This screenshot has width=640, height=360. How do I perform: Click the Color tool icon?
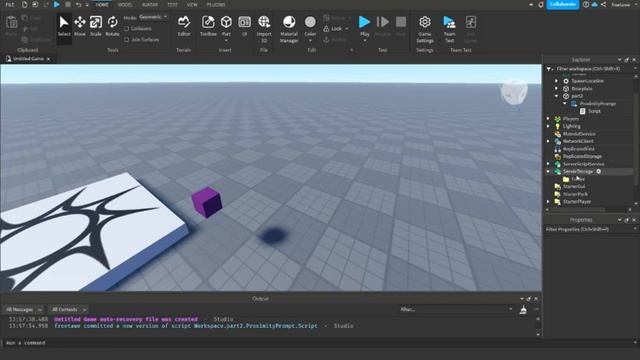[310, 22]
